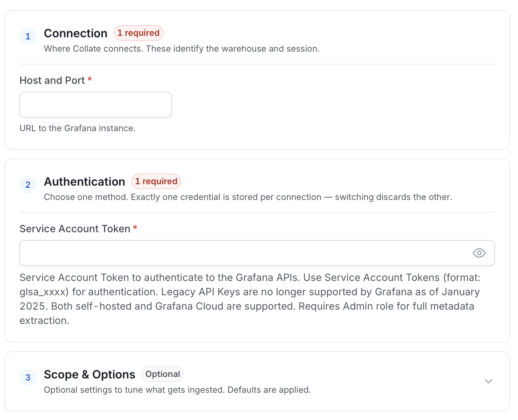Click the Optional badge
The width and height of the screenshot is (518, 420).
(163, 374)
